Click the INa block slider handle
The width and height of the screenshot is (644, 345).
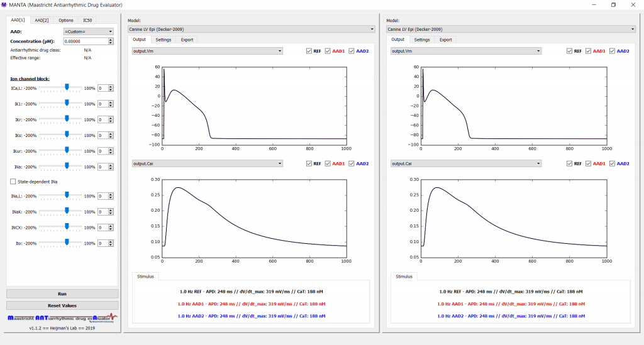click(67, 166)
